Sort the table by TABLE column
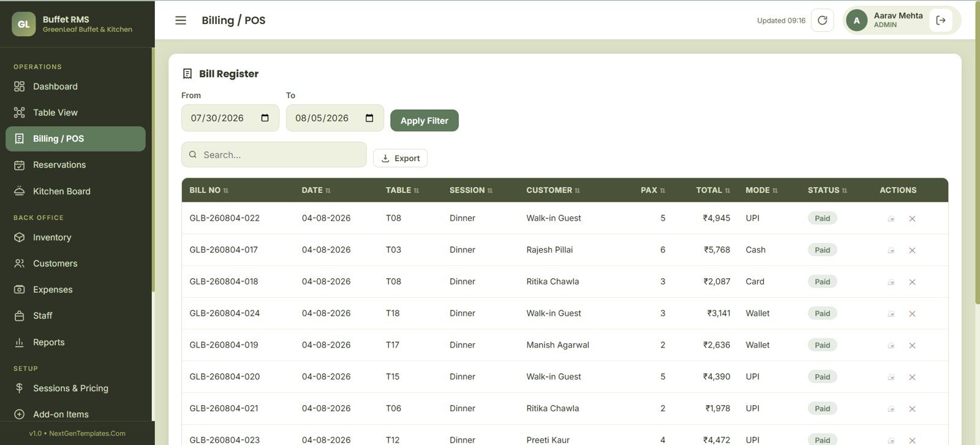 coord(402,190)
